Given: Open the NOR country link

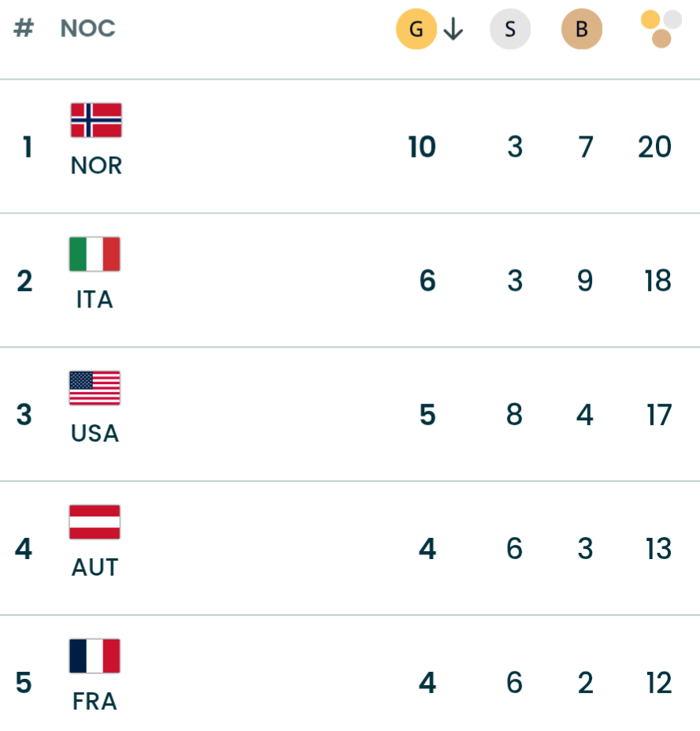Looking at the screenshot, I should pos(96,166).
